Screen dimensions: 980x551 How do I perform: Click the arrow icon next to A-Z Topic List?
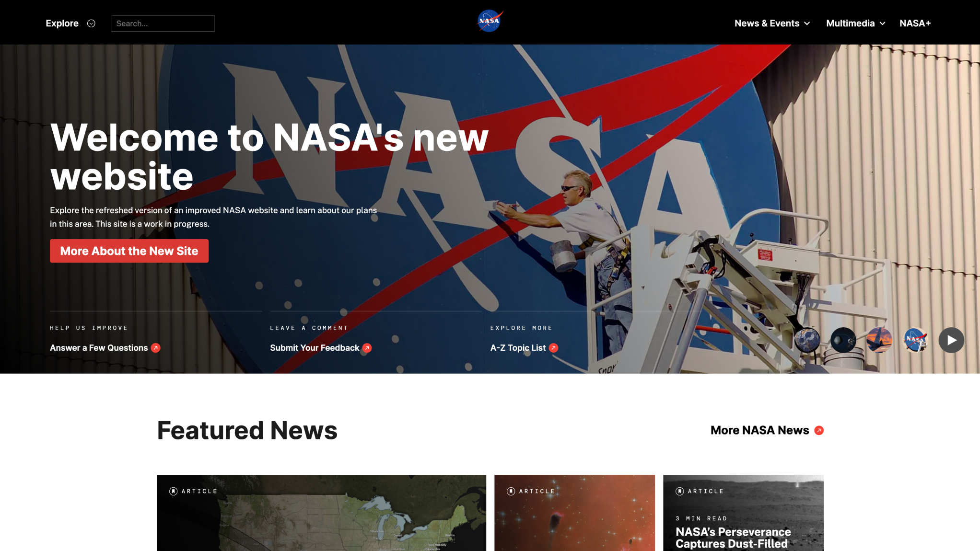tap(554, 348)
